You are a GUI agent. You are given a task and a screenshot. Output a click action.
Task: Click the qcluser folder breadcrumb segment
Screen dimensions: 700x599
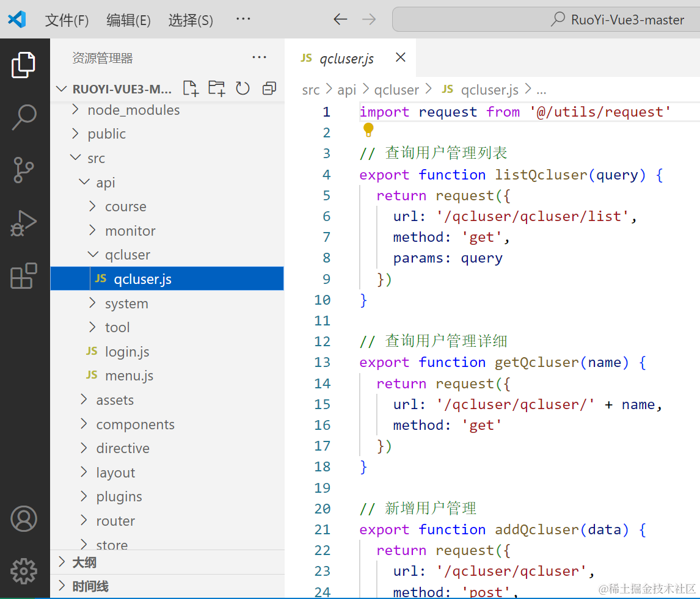[396, 90]
